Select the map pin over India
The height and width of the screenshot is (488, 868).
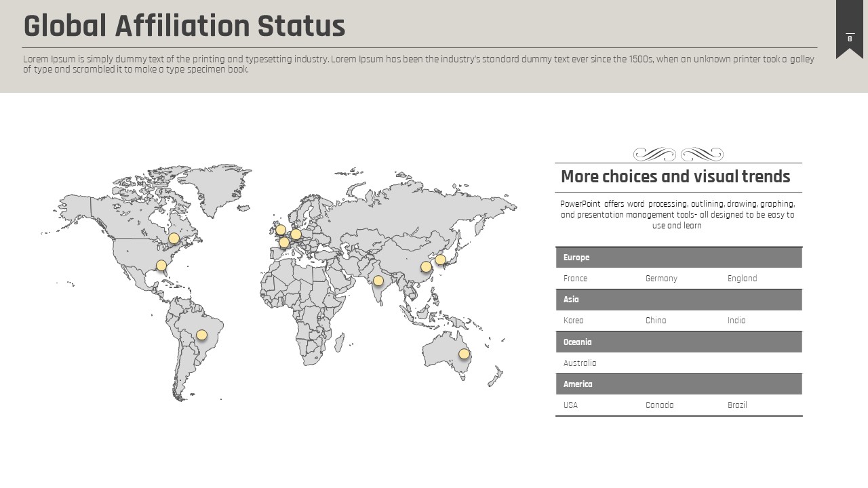click(x=378, y=281)
